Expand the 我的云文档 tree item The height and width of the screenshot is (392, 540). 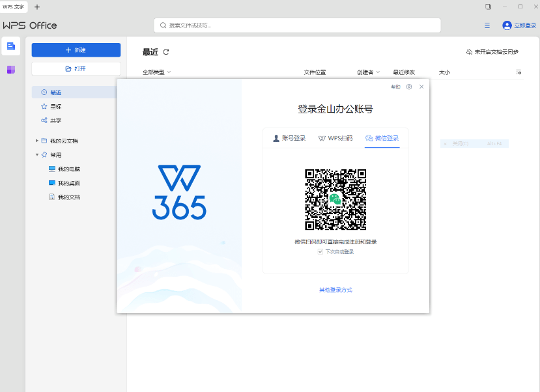pyautogui.click(x=37, y=140)
